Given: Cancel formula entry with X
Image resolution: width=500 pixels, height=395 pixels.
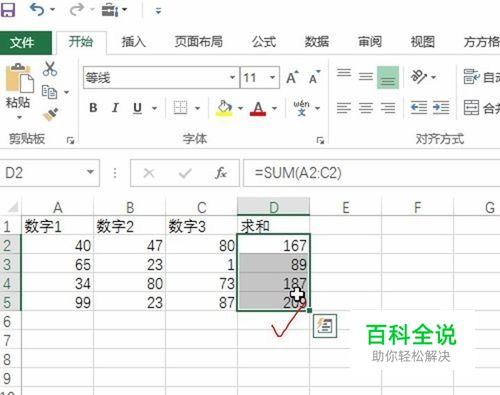Looking at the screenshot, I should point(149,173).
